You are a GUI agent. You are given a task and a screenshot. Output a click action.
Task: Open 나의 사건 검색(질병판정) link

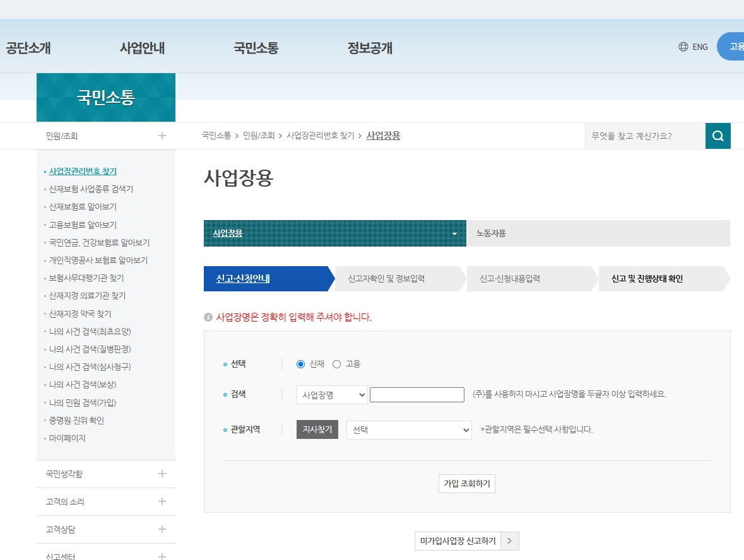[x=90, y=349]
